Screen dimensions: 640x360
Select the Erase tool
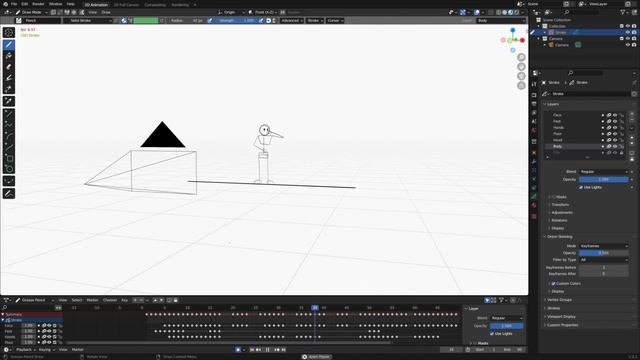pos(9,67)
